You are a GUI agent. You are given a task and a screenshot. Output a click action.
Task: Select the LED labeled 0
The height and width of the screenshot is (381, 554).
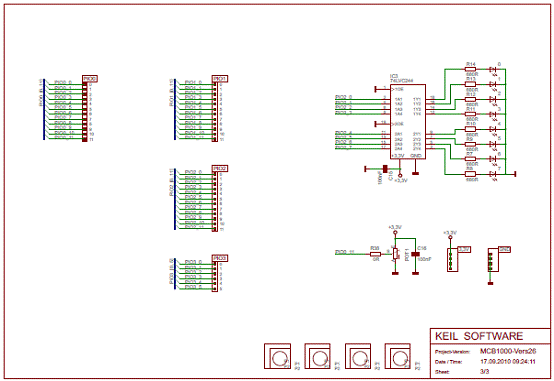click(x=493, y=70)
